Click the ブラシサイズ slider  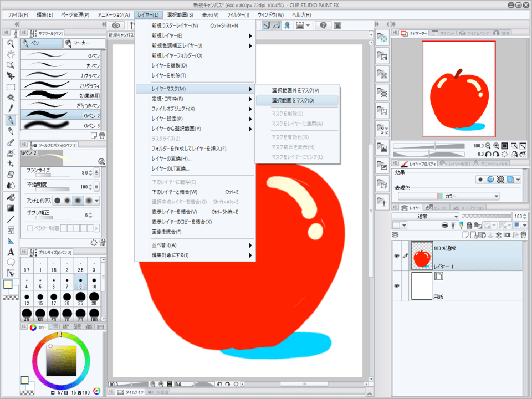(x=53, y=176)
